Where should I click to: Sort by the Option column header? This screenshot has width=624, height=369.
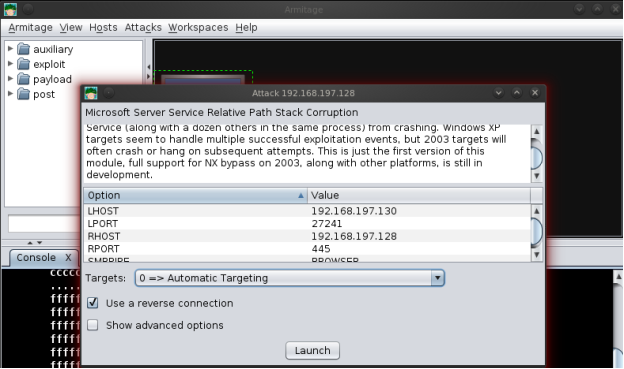pos(195,195)
